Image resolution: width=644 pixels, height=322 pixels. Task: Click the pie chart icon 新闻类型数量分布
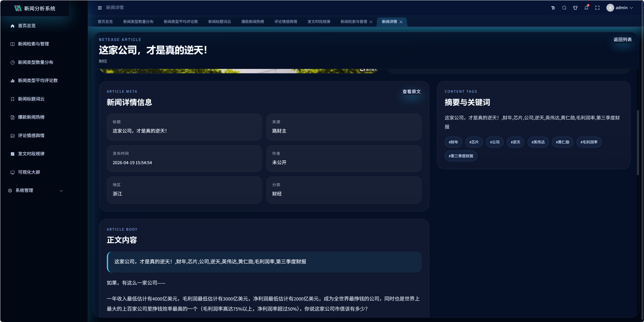coord(12,62)
